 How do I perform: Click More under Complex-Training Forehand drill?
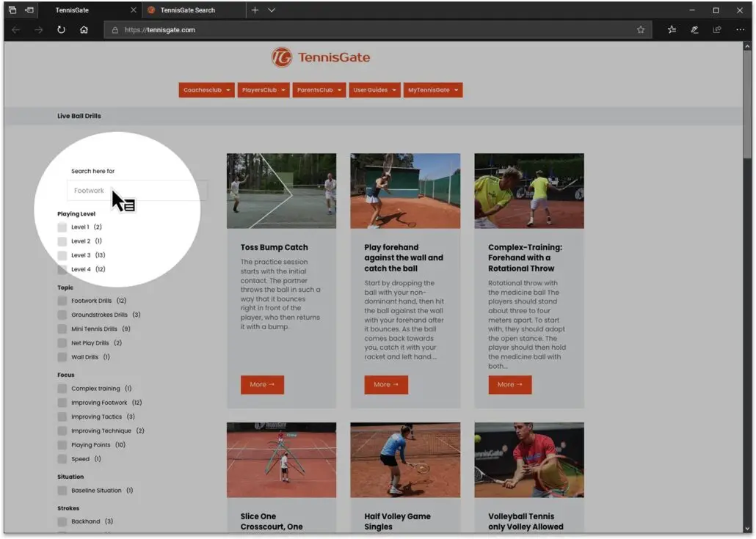point(509,384)
